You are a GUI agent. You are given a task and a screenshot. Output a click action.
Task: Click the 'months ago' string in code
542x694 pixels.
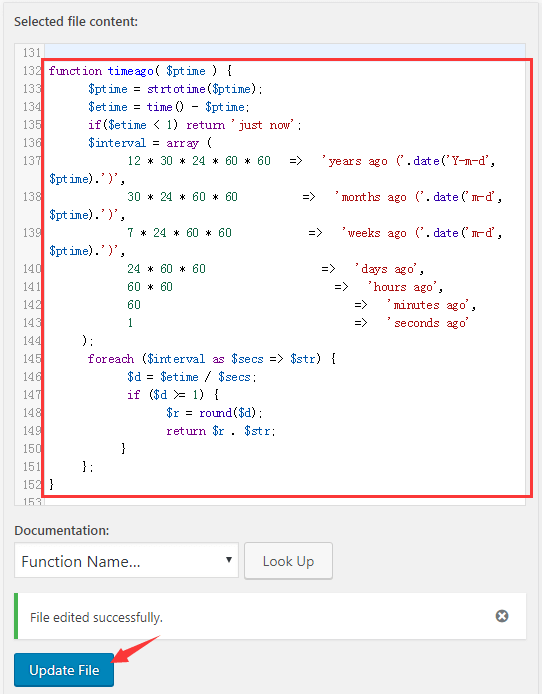(x=370, y=197)
